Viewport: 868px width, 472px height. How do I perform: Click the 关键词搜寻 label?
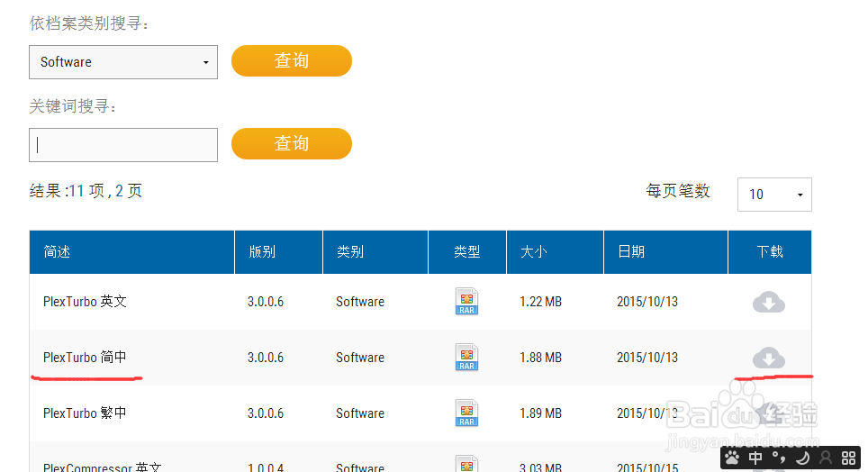(73, 106)
